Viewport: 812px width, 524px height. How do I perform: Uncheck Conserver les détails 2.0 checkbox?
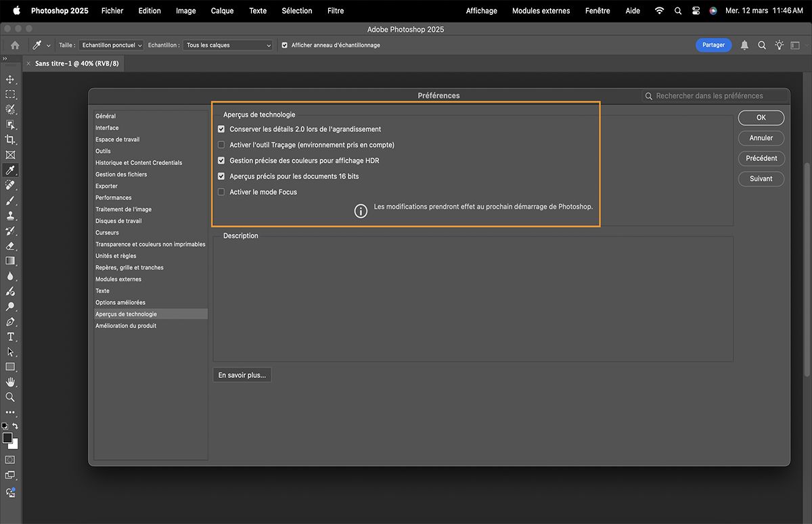click(221, 129)
